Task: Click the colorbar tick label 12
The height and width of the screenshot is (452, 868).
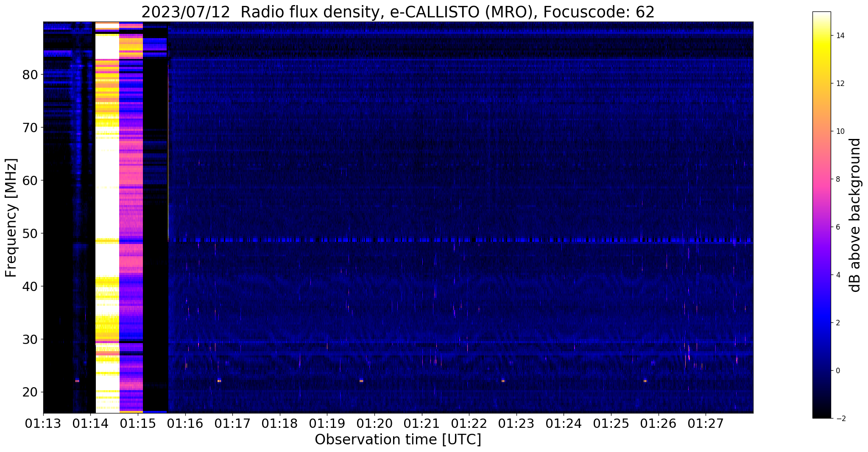Action: (x=839, y=83)
